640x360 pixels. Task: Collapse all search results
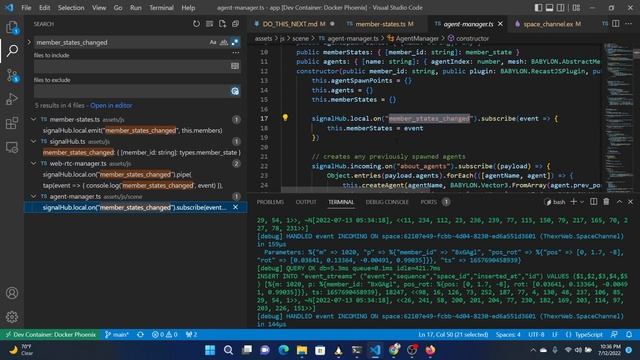click(236, 24)
